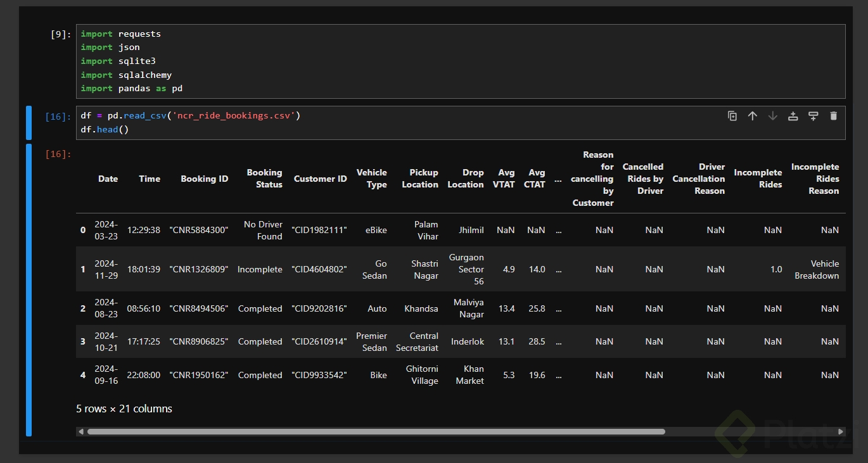
Task: Move the cell down with the down arrow
Action: pyautogui.click(x=773, y=116)
